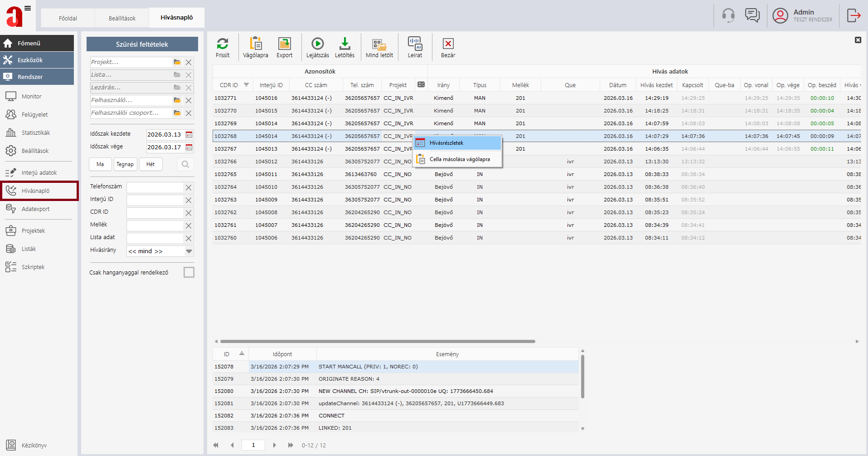This screenshot has height=456, width=868.
Task: Open the Hívásirány dropdown
Action: point(189,251)
